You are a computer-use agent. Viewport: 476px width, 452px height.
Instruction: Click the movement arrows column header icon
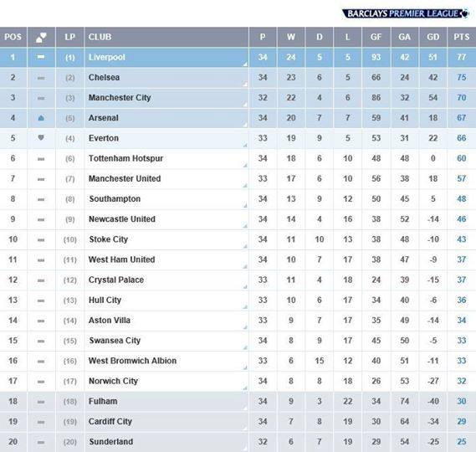[41, 38]
